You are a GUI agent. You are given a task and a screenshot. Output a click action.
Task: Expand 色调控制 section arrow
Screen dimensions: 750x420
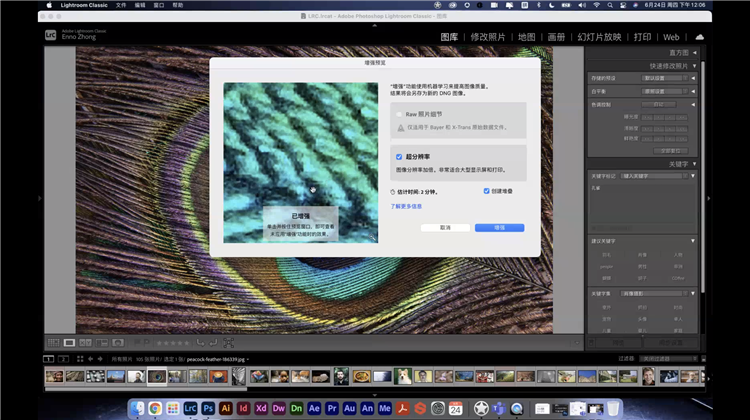[x=693, y=104]
